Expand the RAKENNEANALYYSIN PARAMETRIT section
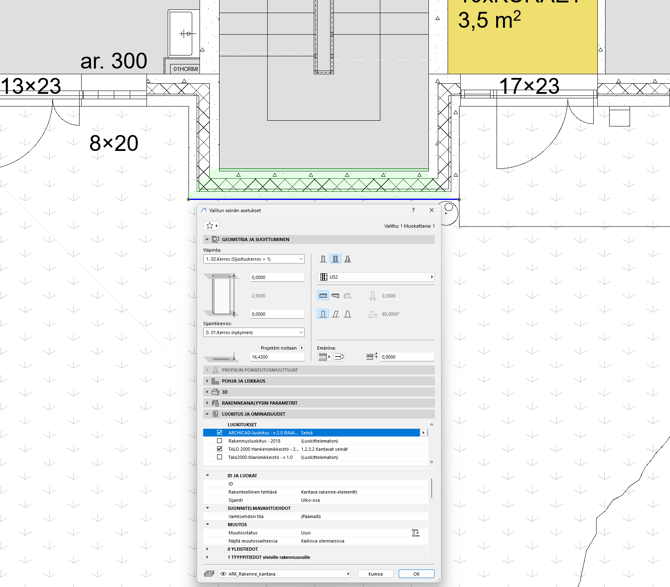 (259, 403)
